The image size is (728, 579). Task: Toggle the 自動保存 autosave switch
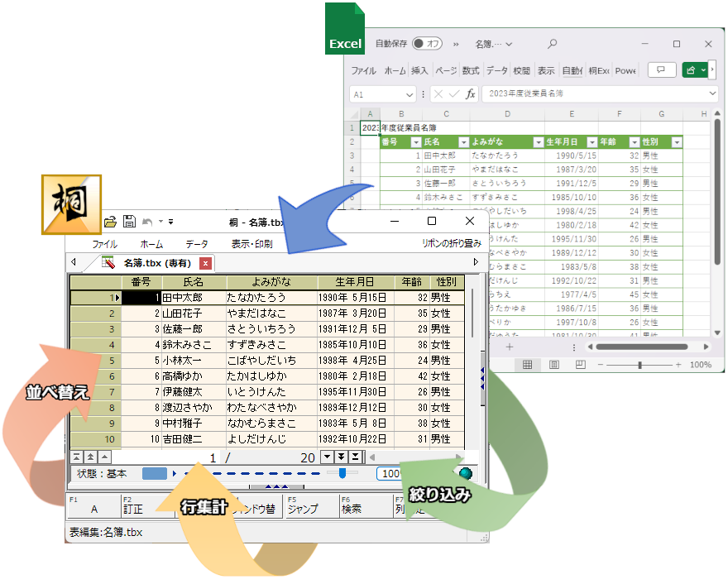pyautogui.click(x=428, y=44)
